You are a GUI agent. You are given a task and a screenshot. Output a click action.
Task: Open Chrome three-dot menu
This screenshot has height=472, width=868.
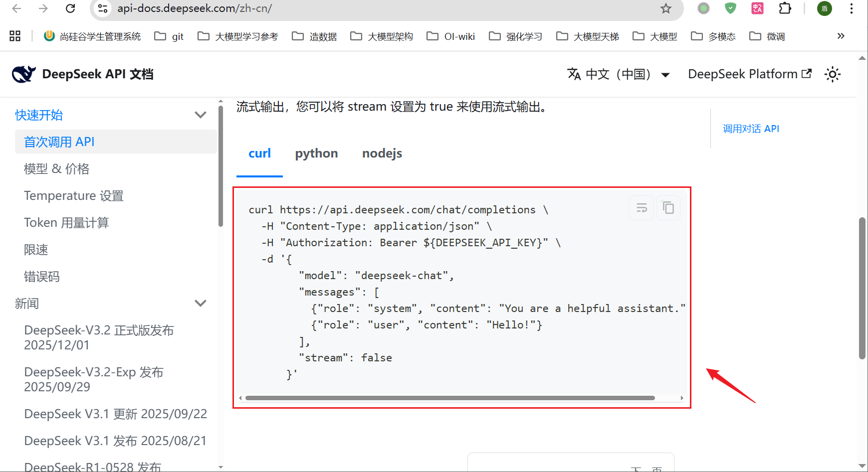pyautogui.click(x=852, y=8)
